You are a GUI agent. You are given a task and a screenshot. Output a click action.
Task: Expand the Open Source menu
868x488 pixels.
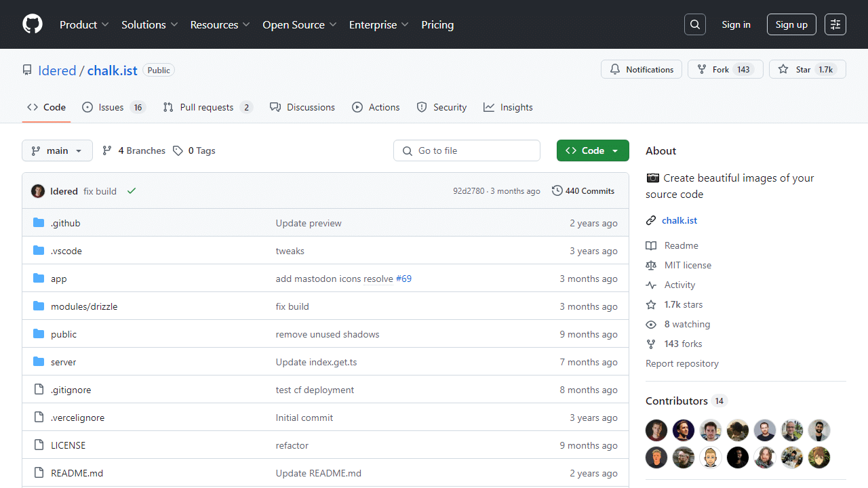(x=300, y=24)
